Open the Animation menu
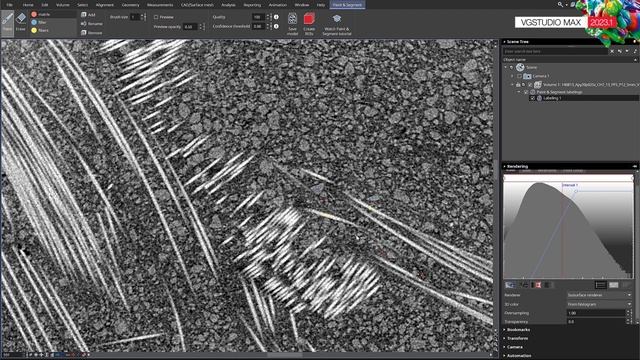Screen dimensions: 640x360 (x=278, y=5)
